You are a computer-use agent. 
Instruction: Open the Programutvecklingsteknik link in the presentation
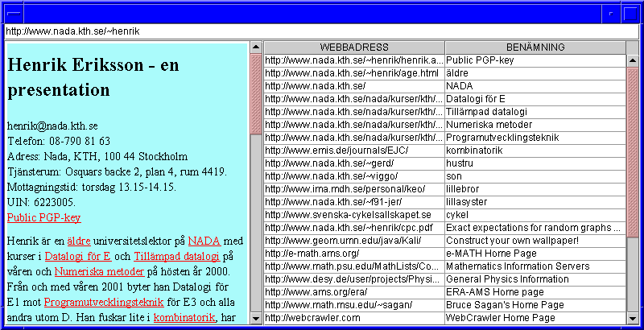point(104,303)
